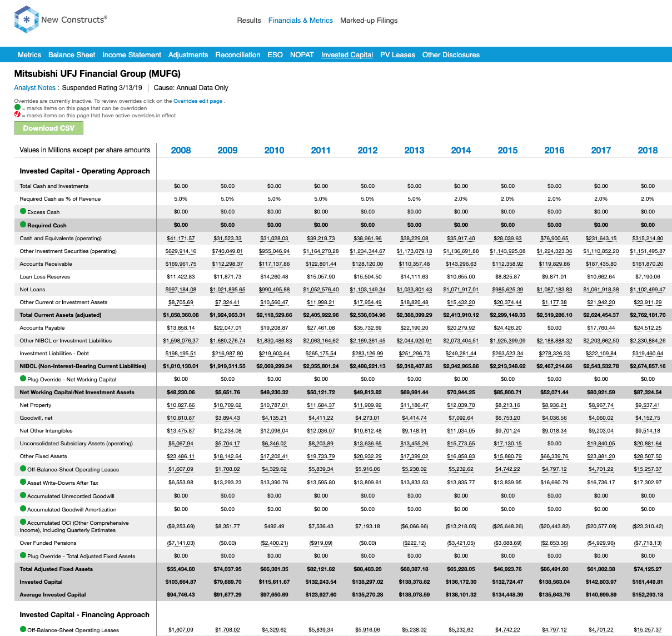Click Invested Capital - Financing Approach heading
672x636 pixels.
(x=84, y=614)
